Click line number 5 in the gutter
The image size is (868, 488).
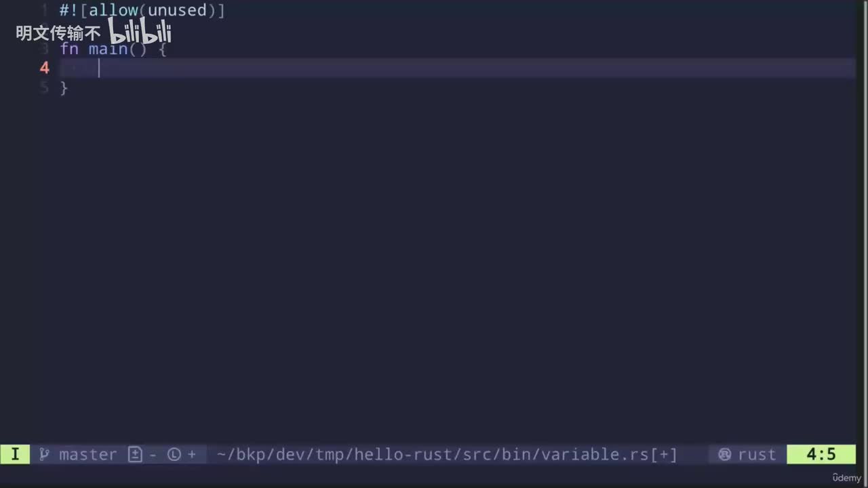45,87
